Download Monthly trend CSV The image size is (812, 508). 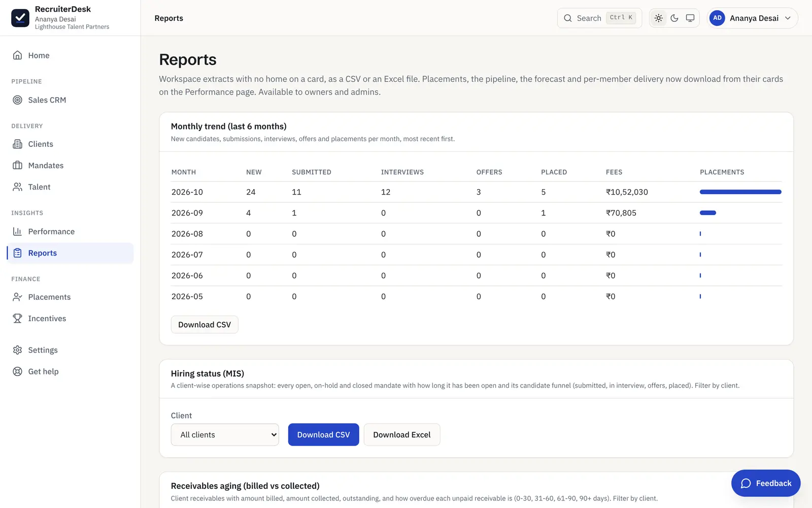coord(205,325)
